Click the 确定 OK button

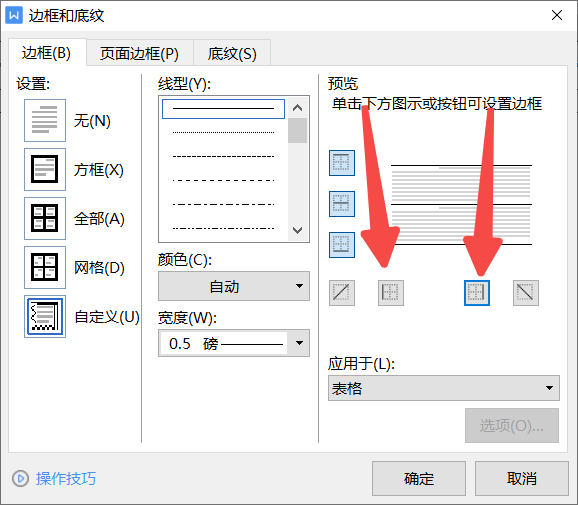[419, 478]
